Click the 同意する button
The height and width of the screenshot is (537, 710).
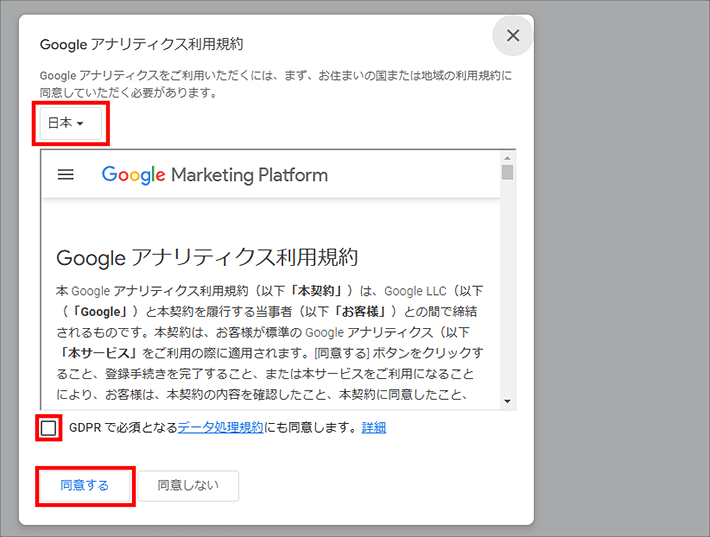coord(85,486)
